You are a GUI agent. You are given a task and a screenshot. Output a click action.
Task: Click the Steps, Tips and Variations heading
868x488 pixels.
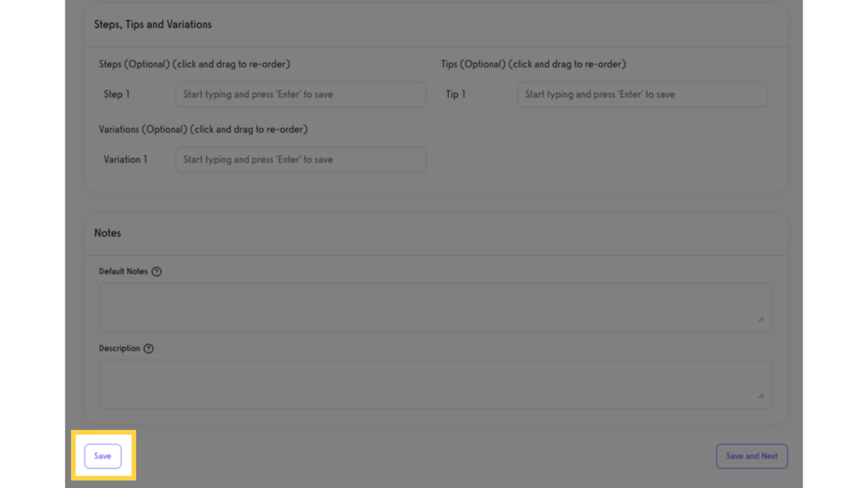[153, 24]
